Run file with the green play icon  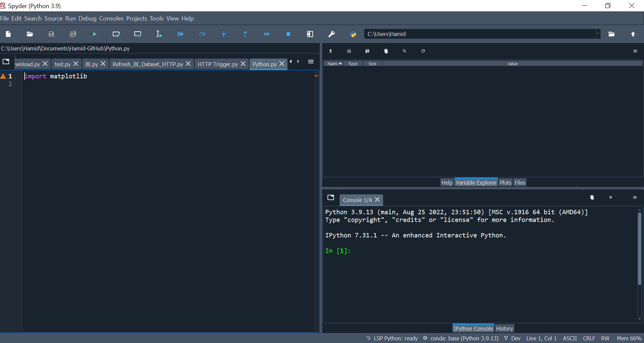pyautogui.click(x=95, y=34)
